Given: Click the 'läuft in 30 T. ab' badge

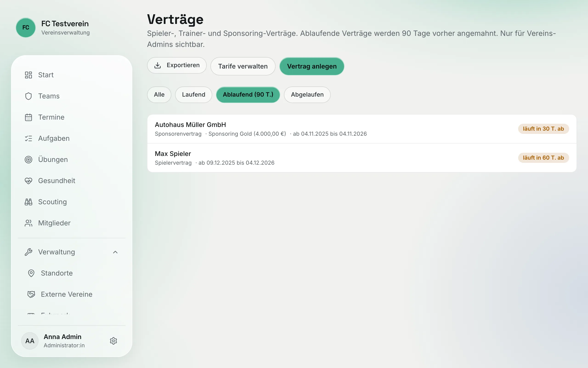Looking at the screenshot, I should 543,129.
